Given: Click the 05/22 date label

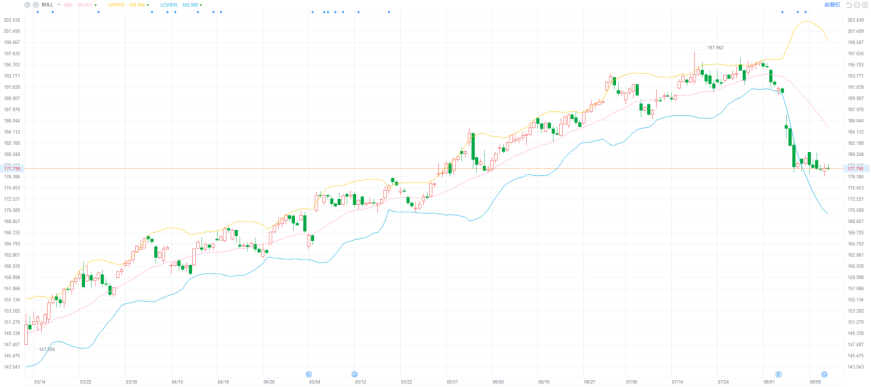Looking at the screenshot, I should (x=407, y=382).
